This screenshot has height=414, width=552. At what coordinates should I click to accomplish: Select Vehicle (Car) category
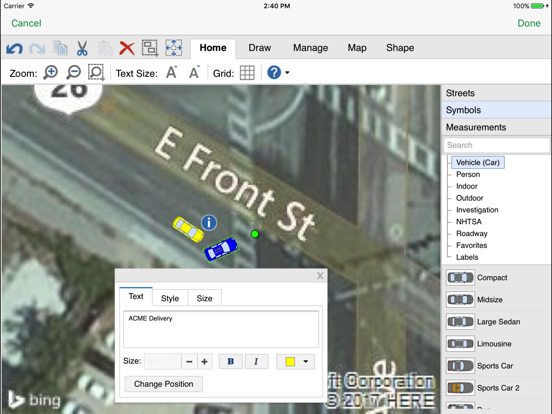[478, 162]
